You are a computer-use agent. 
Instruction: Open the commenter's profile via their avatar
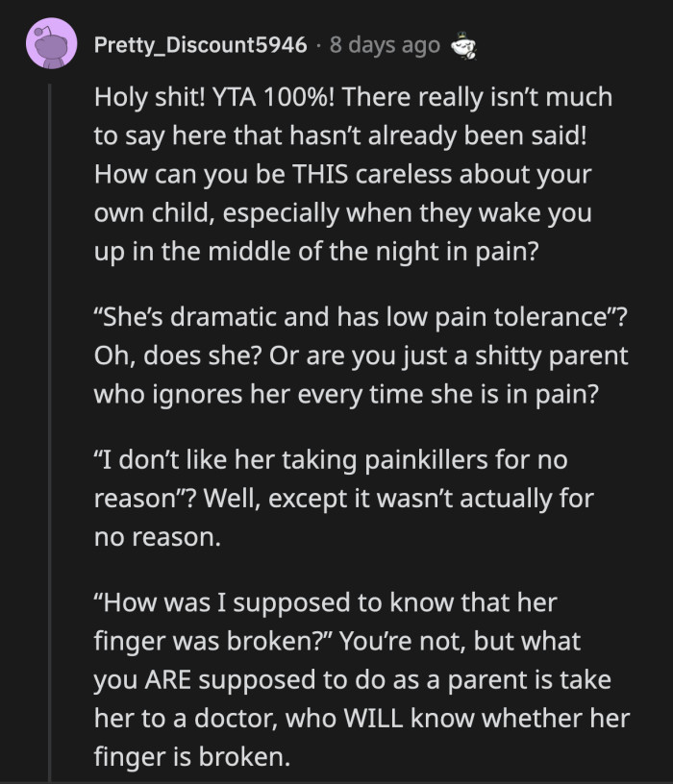[53, 44]
